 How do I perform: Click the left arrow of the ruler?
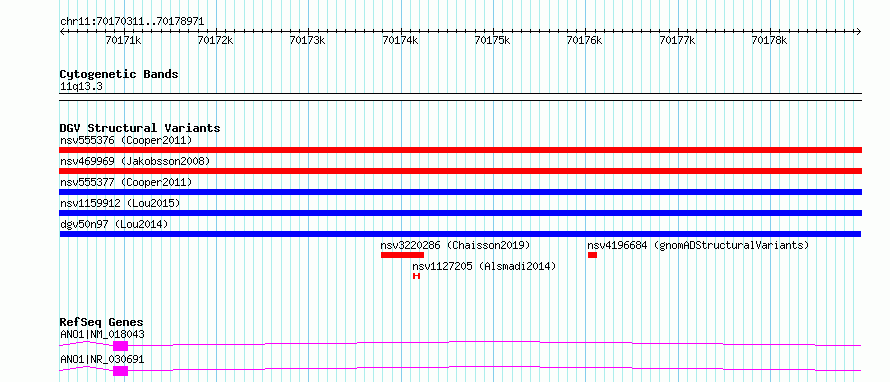tap(62, 32)
